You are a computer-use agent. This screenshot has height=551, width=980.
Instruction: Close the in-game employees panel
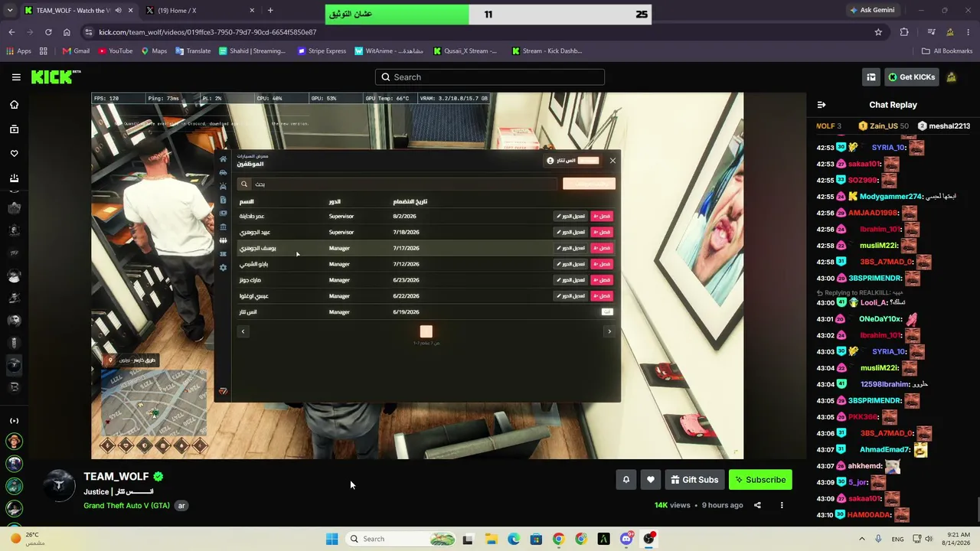(612, 161)
